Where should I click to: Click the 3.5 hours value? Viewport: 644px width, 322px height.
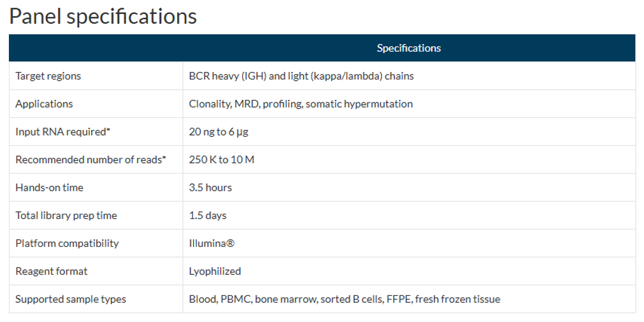pos(210,188)
